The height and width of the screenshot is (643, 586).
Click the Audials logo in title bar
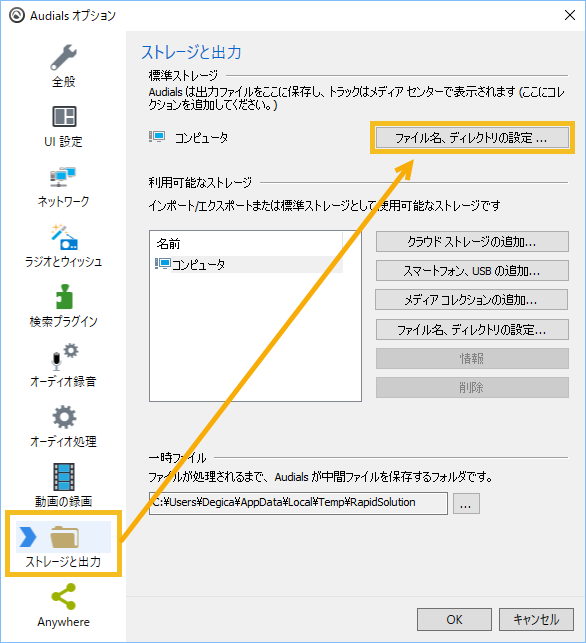click(17, 15)
